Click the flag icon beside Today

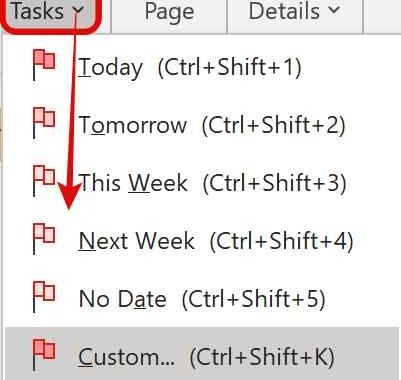coord(44,65)
